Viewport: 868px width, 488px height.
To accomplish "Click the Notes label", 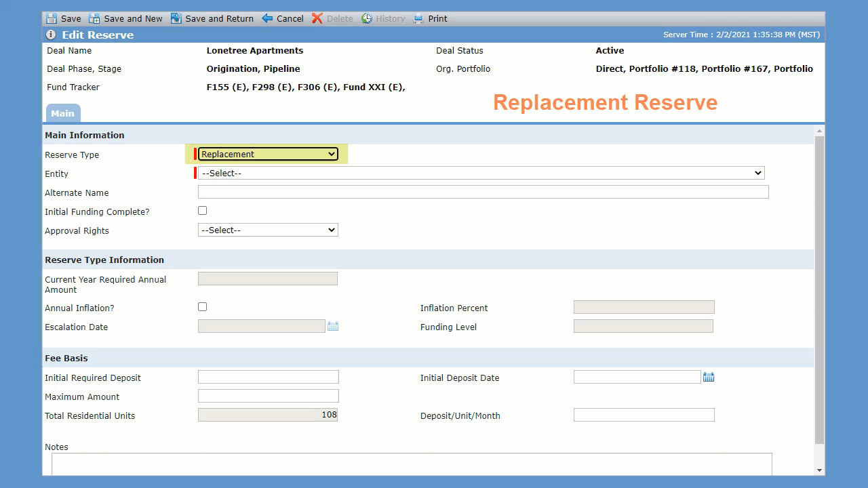I will click(56, 447).
